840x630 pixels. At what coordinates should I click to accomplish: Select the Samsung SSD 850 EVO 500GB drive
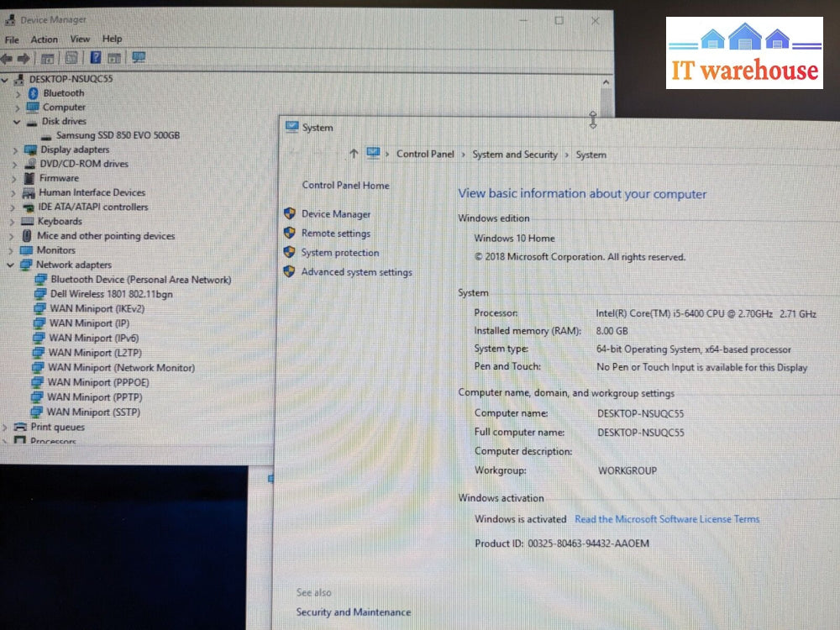[x=118, y=135]
